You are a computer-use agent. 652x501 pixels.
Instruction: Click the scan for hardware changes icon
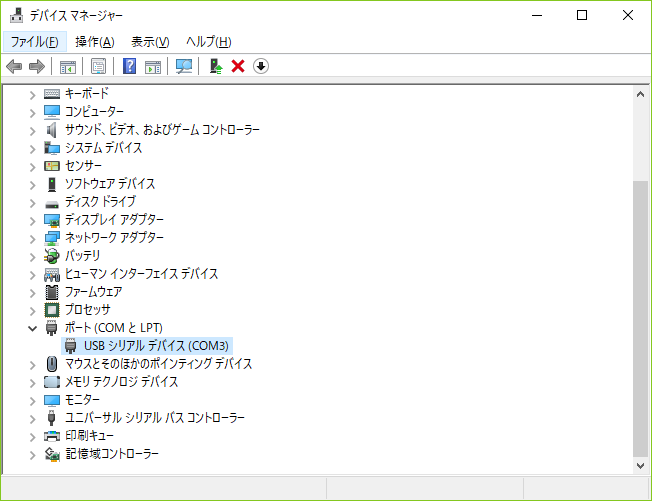click(x=184, y=67)
